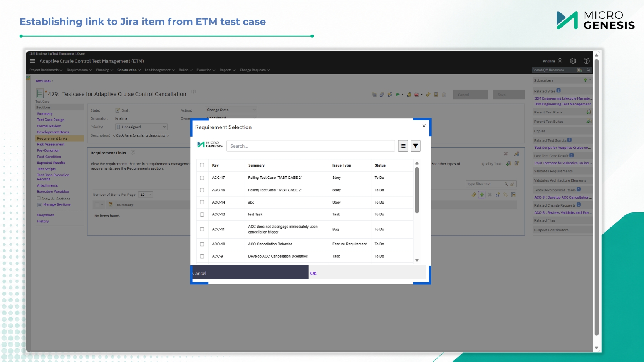Click the Type filter text field
This screenshot has width=644, height=362.
pos(485,184)
